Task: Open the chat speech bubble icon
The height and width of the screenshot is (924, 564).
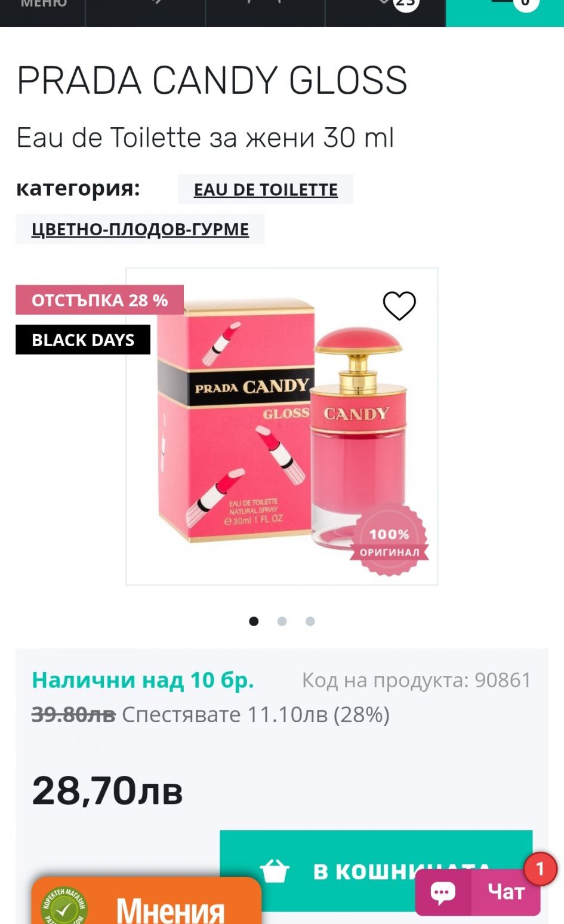Action: [x=443, y=892]
